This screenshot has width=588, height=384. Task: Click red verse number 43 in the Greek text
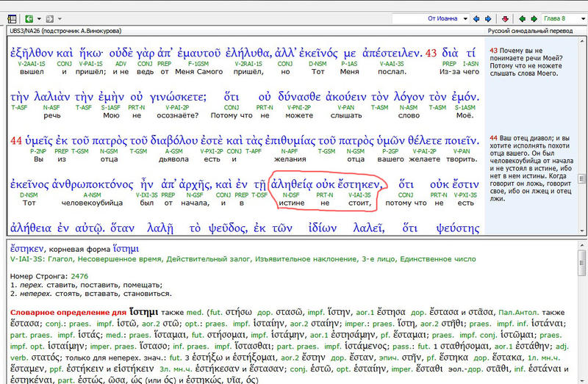coord(431,53)
